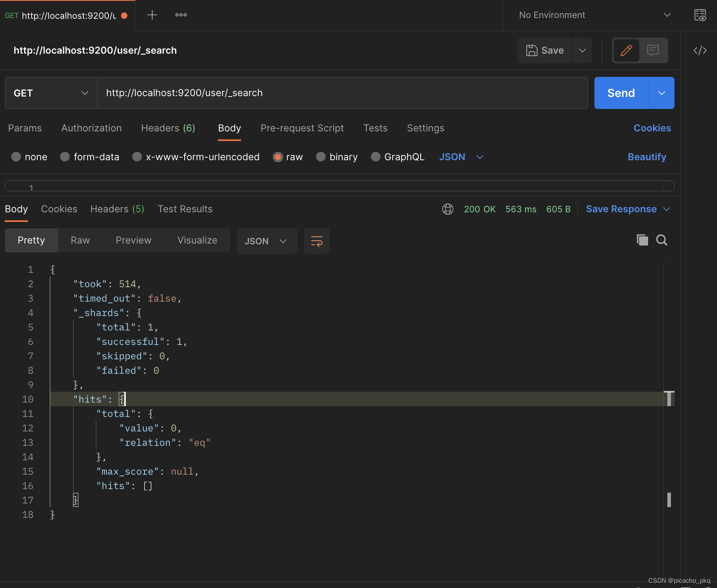Open the Params tab
717x588 pixels.
[x=25, y=128]
